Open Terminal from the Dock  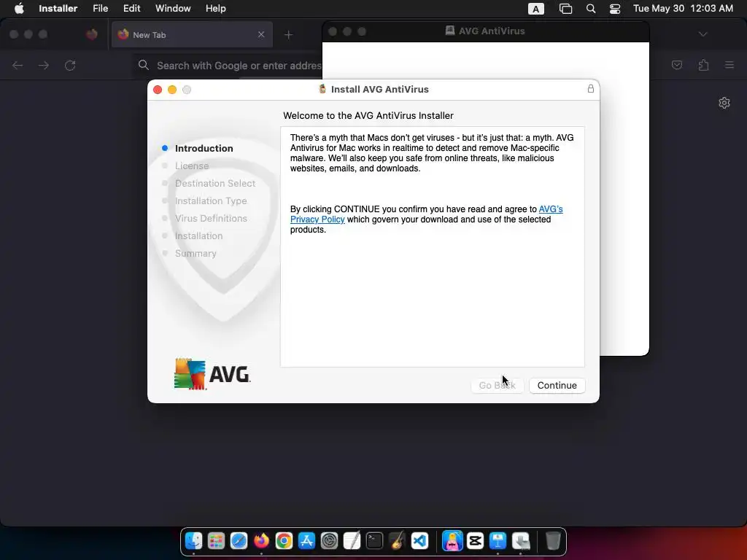click(374, 541)
